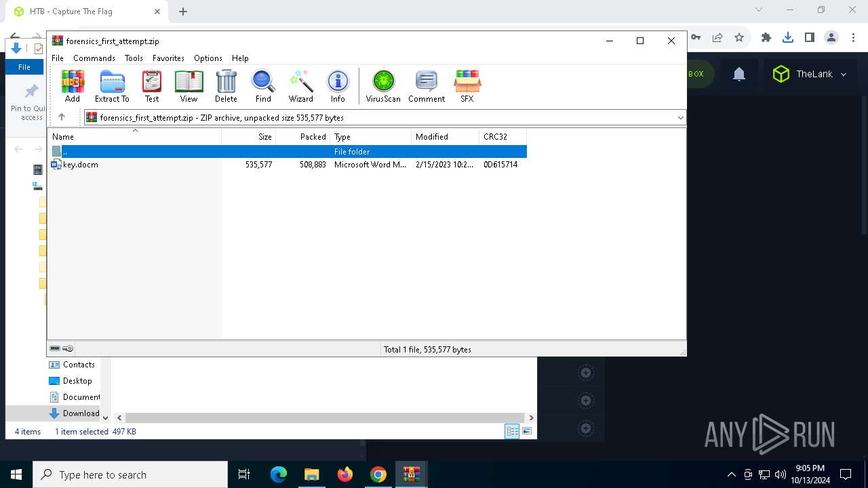Sort by Packed column header
The height and width of the screenshot is (488, 868).
(x=303, y=137)
